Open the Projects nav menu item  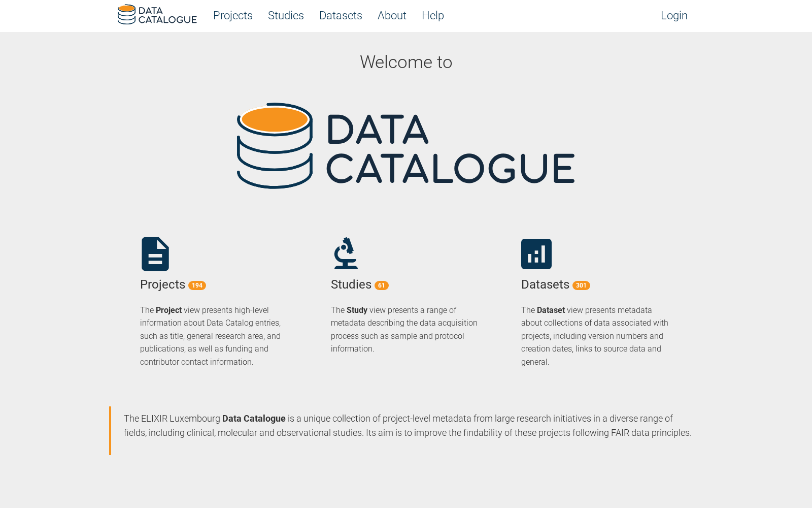[x=233, y=16]
